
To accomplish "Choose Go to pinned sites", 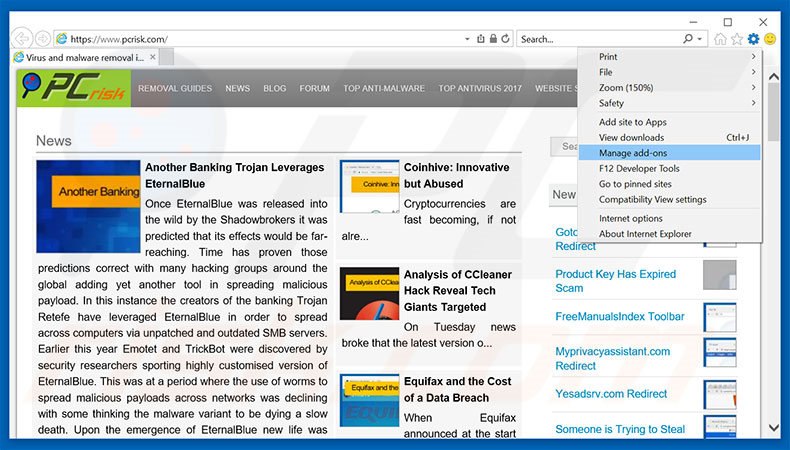I will [670, 184].
